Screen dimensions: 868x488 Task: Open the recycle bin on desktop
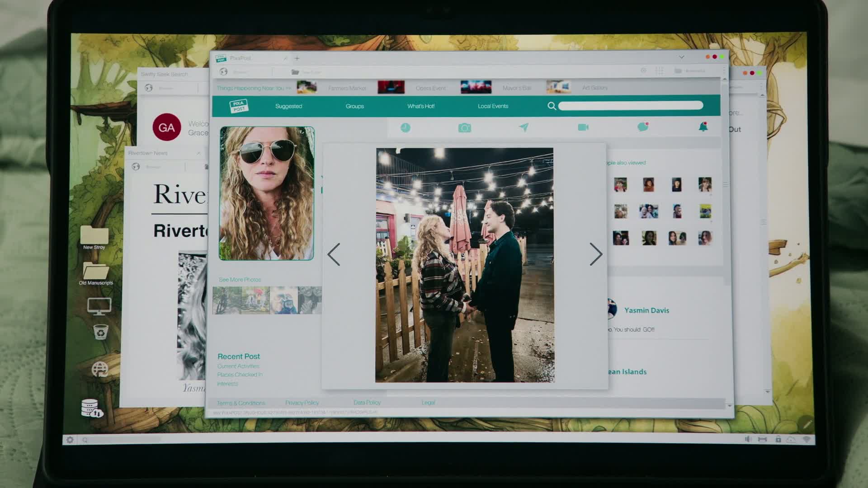(100, 332)
